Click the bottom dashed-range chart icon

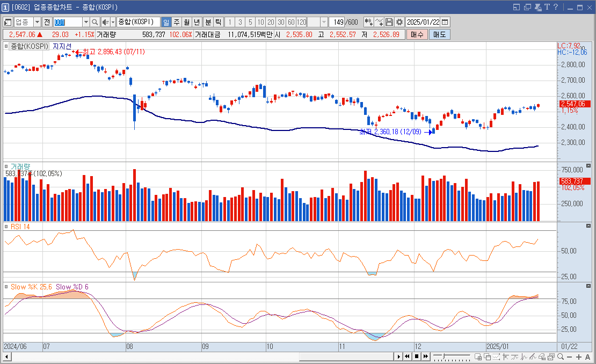[x=497, y=357]
